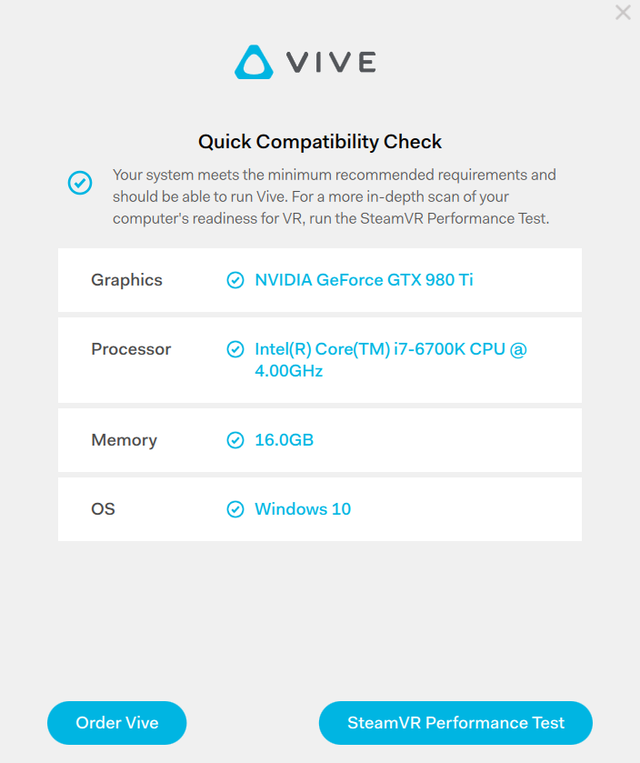
Task: Click the Memory row label
Action: (x=124, y=440)
